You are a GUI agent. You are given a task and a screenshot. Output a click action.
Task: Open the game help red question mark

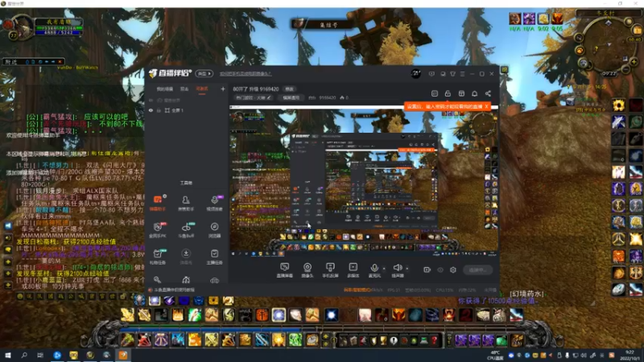pos(434,340)
